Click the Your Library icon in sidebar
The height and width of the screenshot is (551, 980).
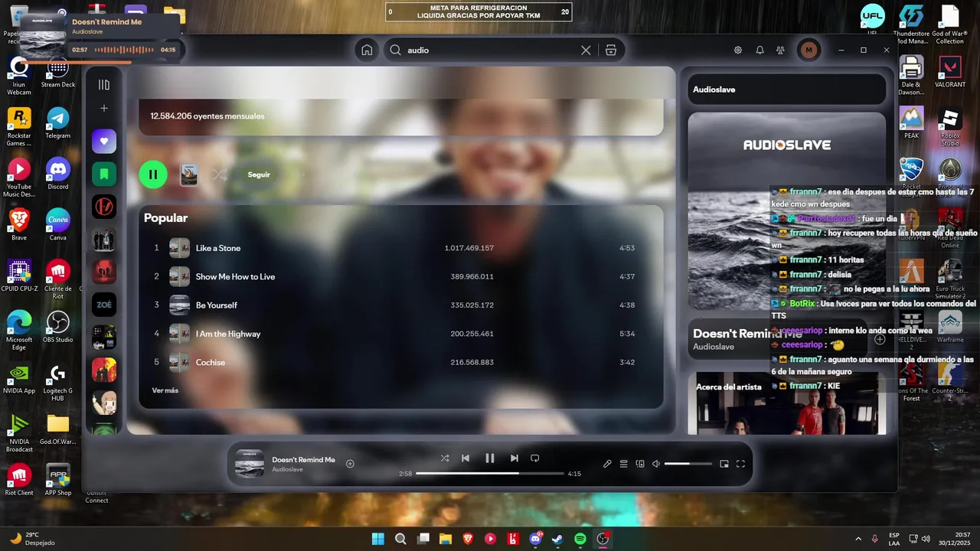click(104, 85)
